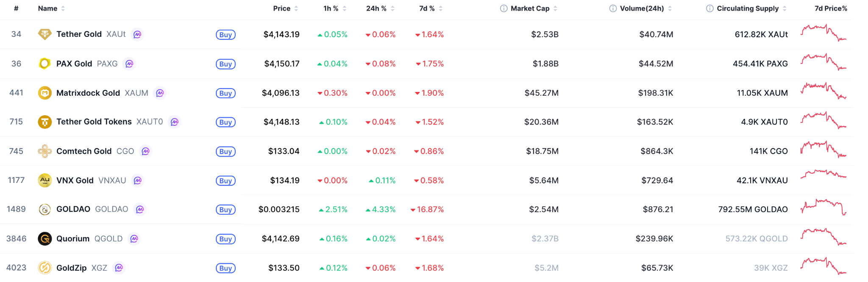The width and height of the screenshot is (868, 282).
Task: Click the purple badge icon beside XAUT0
Action: click(x=175, y=122)
